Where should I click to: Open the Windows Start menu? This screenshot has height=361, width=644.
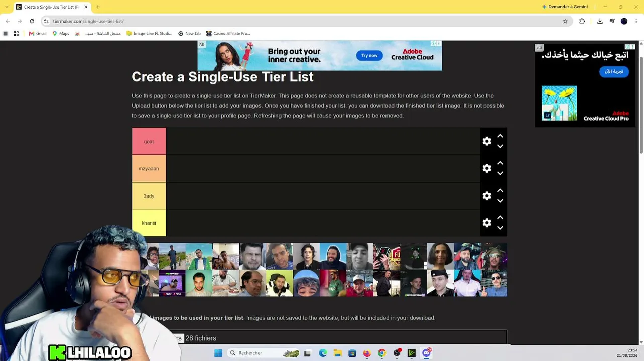pyautogui.click(x=218, y=353)
